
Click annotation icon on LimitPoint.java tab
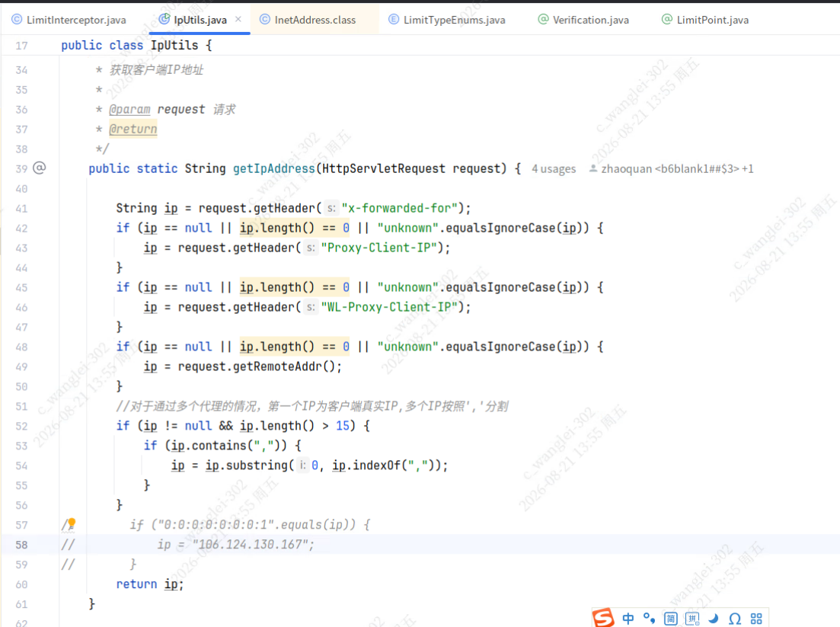pyautogui.click(x=667, y=20)
